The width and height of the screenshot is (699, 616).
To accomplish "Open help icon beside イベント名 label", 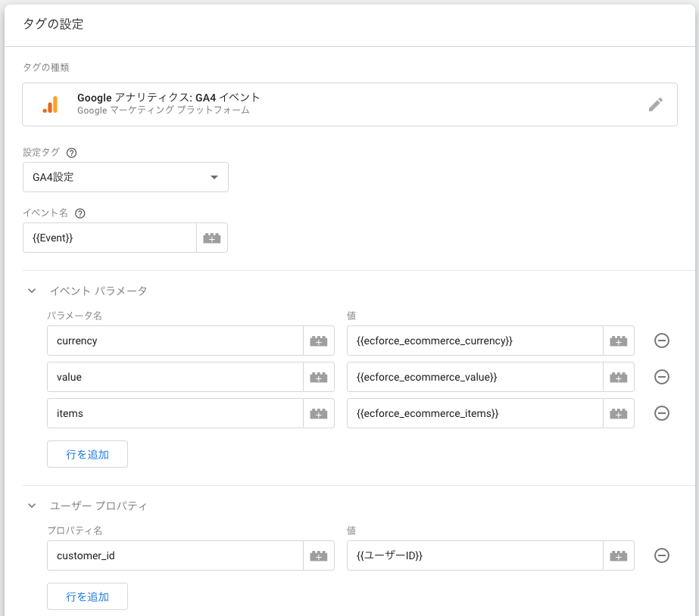I will point(80,213).
